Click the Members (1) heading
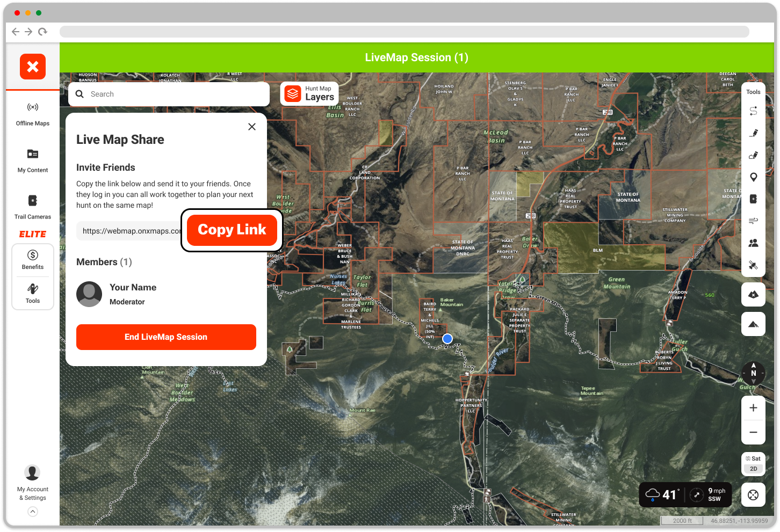This screenshot has height=532, width=780. click(104, 262)
